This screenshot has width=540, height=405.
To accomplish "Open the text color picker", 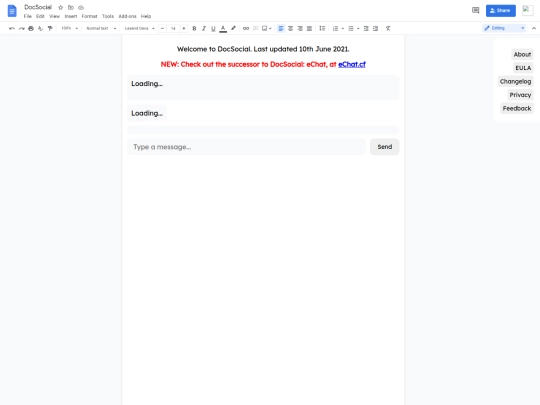I will pyautogui.click(x=223, y=28).
